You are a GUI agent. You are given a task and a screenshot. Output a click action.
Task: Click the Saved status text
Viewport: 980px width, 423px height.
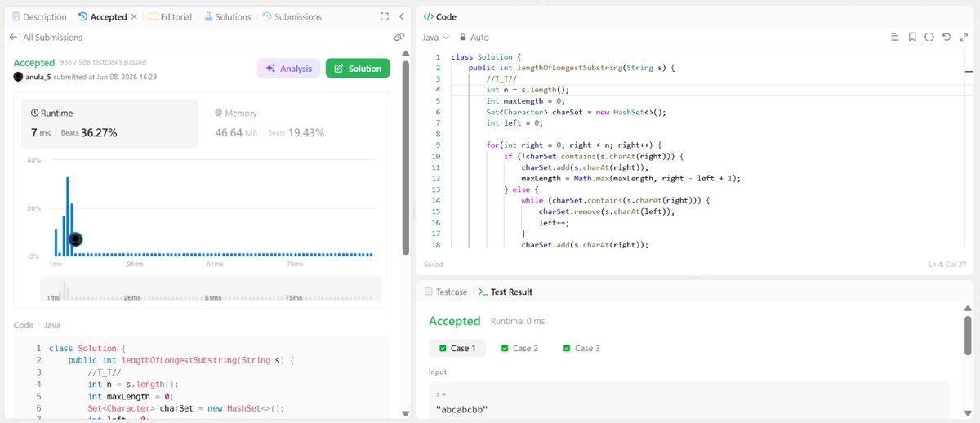pyautogui.click(x=433, y=265)
